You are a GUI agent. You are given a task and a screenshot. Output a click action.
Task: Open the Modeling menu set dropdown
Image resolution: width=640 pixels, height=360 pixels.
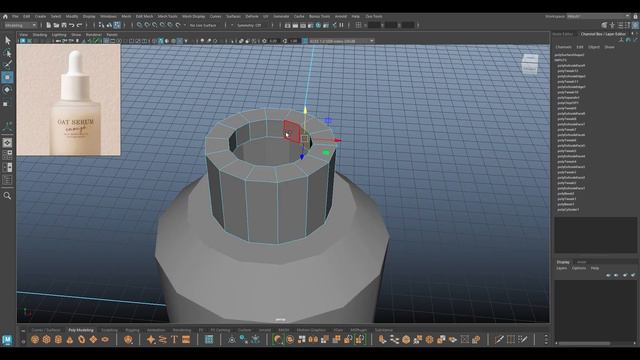20,25
